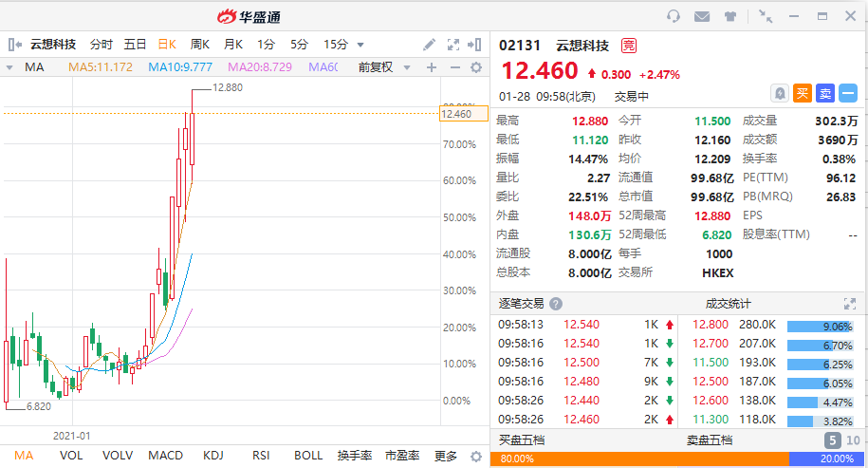Zoom in the chart with plus button
This screenshot has height=468, width=868.
(431, 67)
